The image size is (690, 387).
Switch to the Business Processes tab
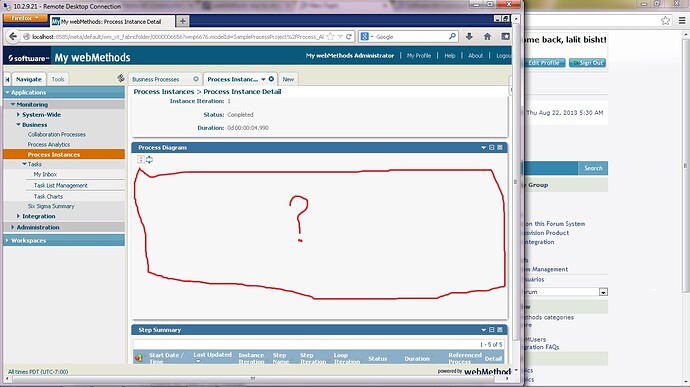click(x=156, y=79)
